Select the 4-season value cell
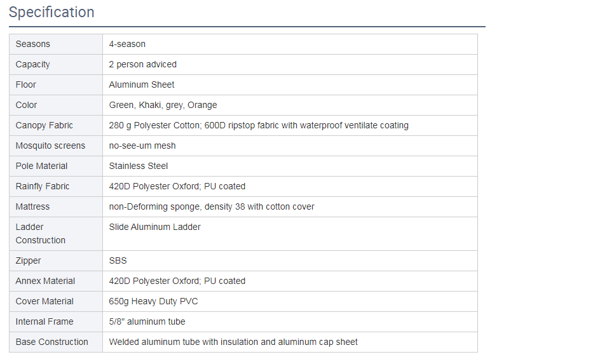Screen dimensions: 600x364 [127, 44]
